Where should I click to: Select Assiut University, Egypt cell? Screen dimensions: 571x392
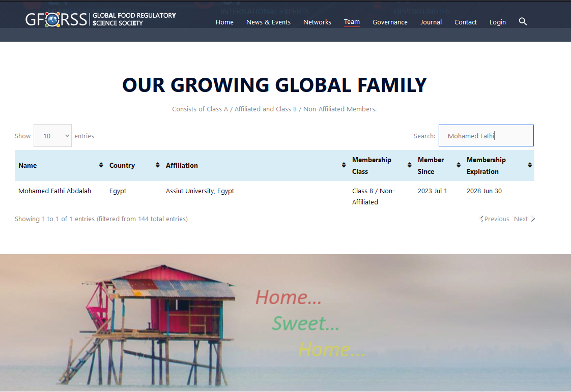(200, 191)
